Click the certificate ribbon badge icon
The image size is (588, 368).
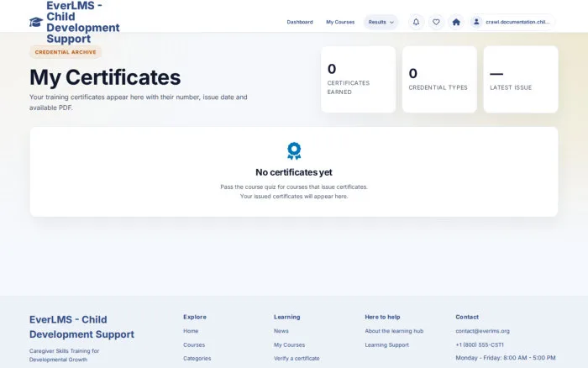tap(294, 150)
